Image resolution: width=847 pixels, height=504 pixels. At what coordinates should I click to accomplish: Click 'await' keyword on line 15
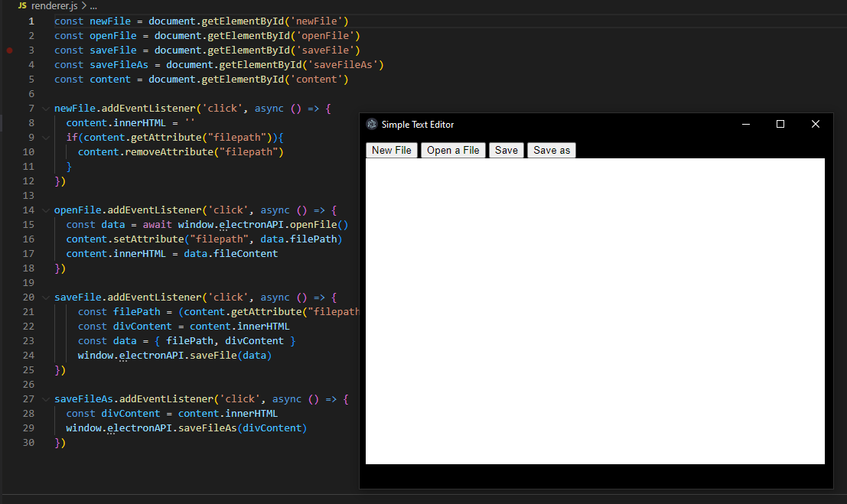tap(157, 225)
